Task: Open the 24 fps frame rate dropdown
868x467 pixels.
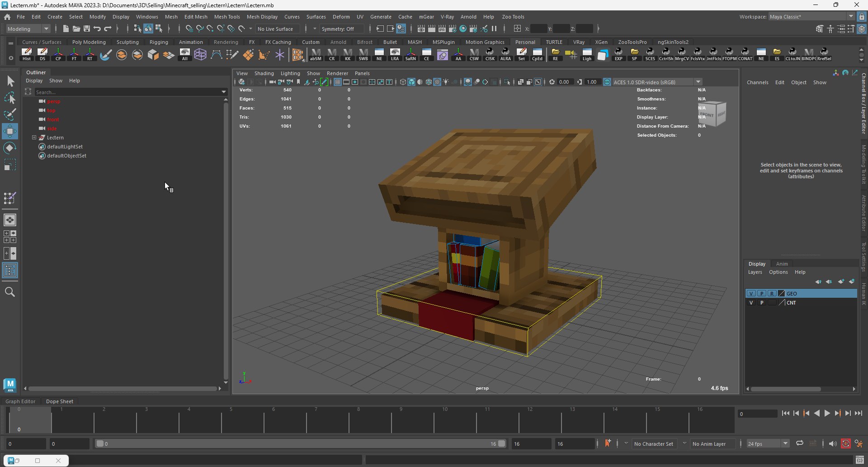Action: pyautogui.click(x=768, y=443)
